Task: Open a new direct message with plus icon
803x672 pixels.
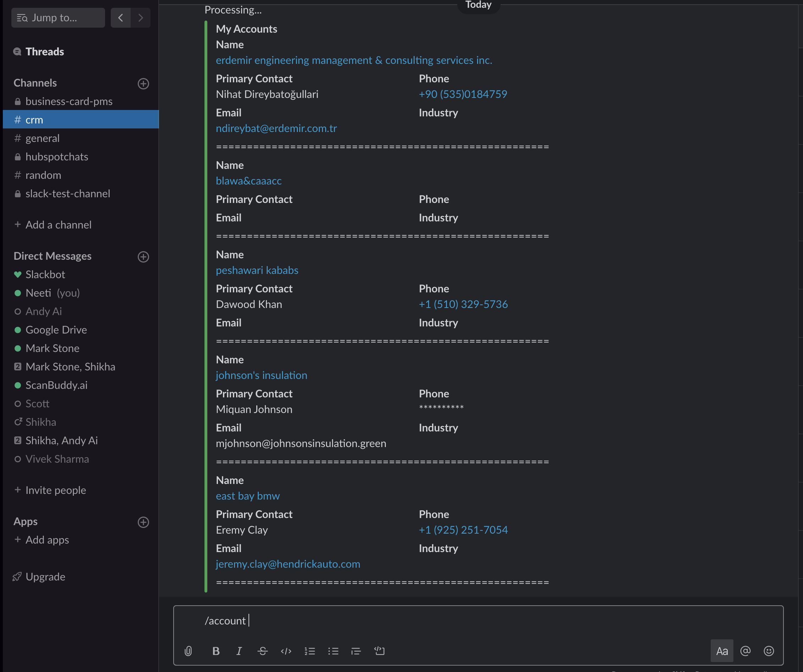Action: (143, 257)
